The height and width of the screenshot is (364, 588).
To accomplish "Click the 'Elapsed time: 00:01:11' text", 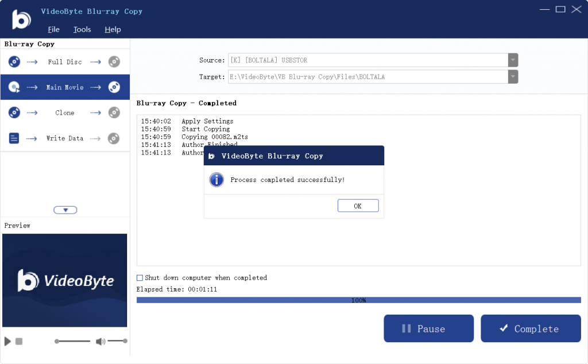I will 177,289.
